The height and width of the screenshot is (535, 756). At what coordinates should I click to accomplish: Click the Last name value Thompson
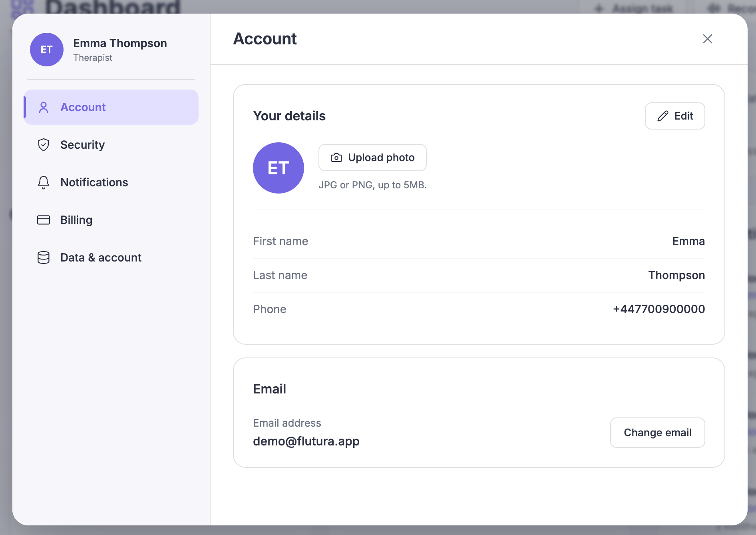coord(676,275)
